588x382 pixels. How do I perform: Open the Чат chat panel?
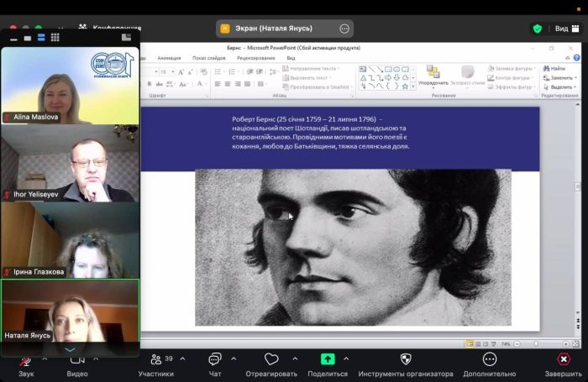tap(215, 360)
